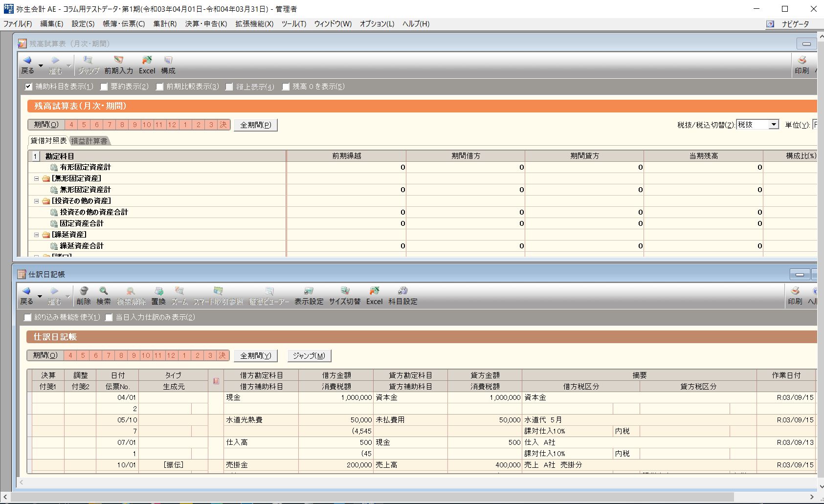Open 科目設定 in journal toolbar
Screen dimensions: 824x504
(403, 296)
